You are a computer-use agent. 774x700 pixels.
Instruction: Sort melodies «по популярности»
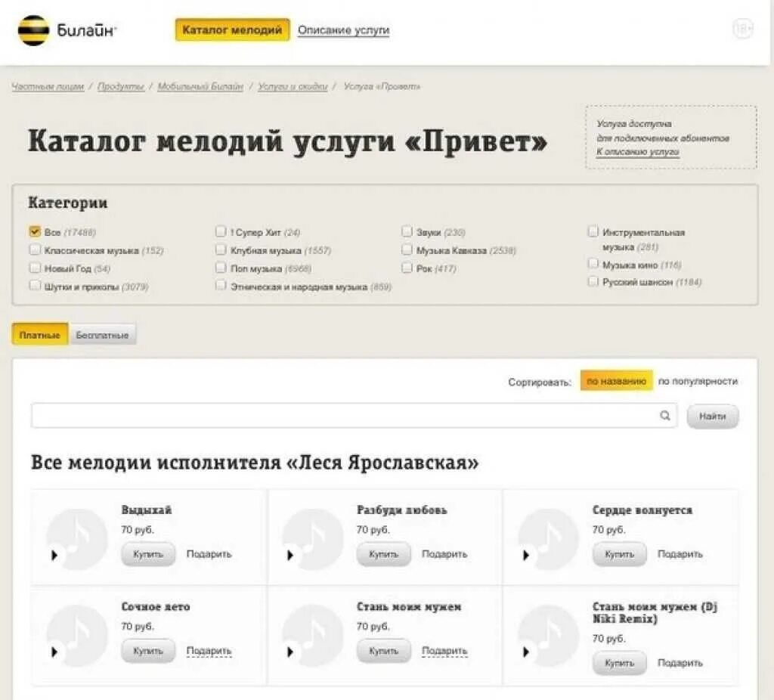(x=698, y=381)
